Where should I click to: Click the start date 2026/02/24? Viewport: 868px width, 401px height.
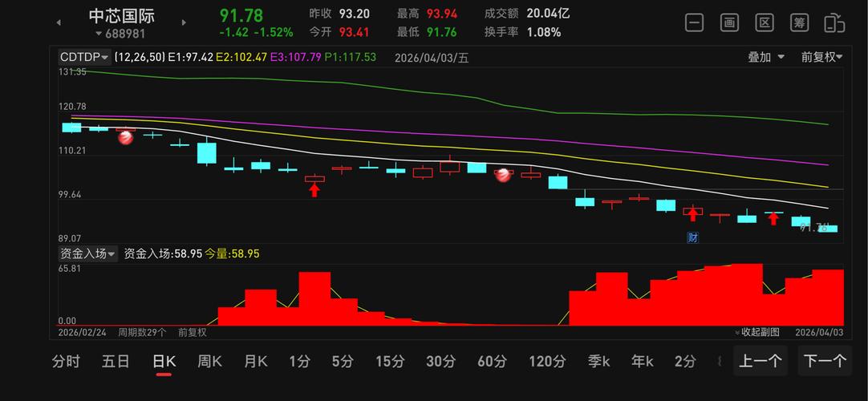pos(82,332)
